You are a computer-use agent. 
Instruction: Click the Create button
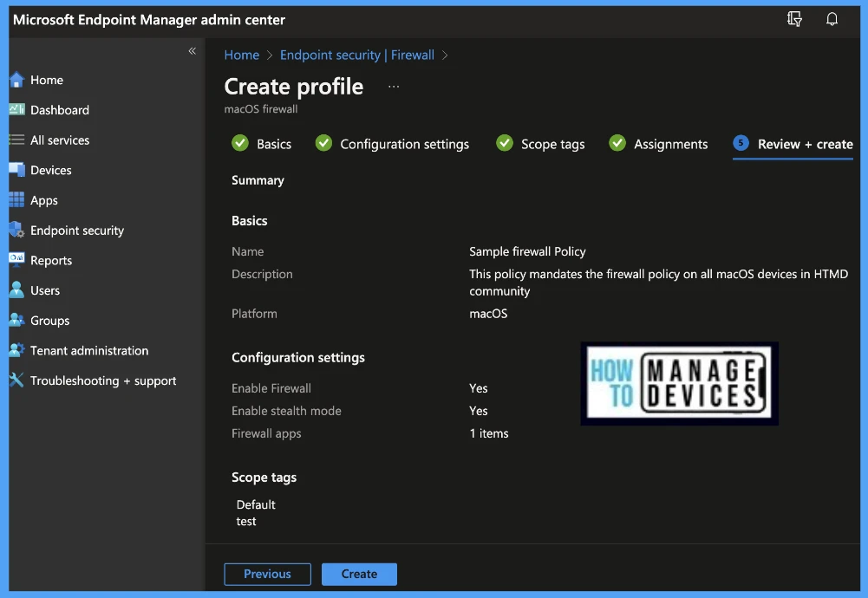(x=359, y=574)
